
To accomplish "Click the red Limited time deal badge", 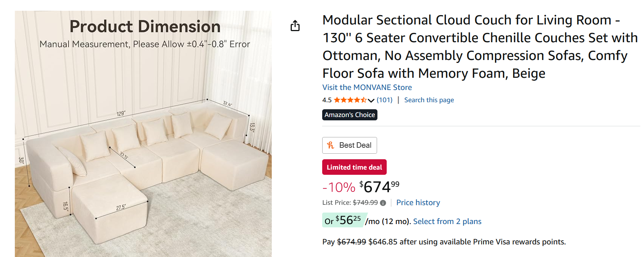I will pos(354,167).
